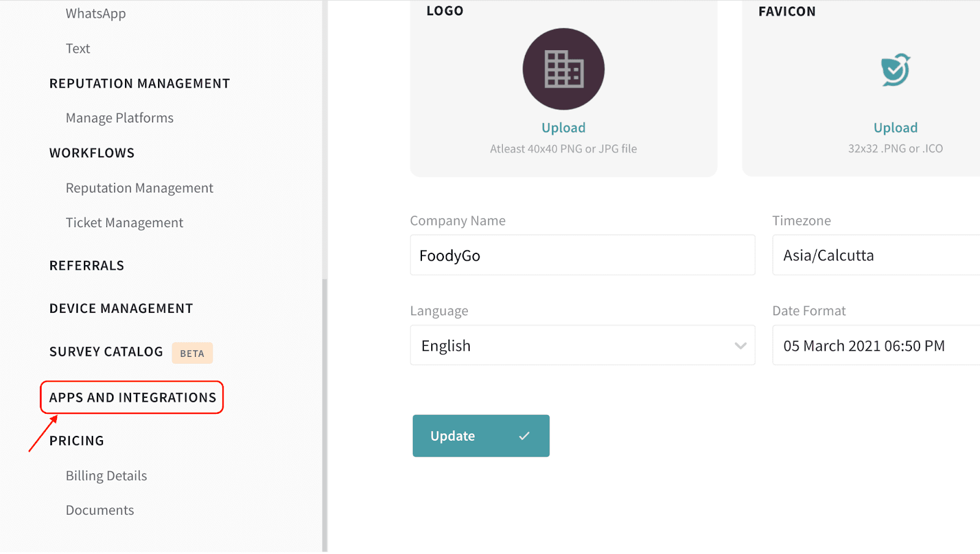
Task: Click the favicon checkmark shield icon
Action: tap(895, 70)
